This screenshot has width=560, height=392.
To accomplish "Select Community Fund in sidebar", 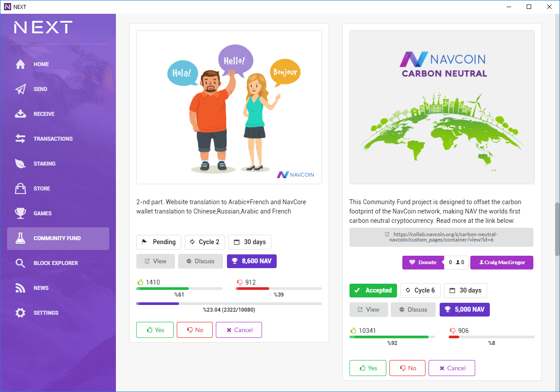I will click(x=58, y=238).
